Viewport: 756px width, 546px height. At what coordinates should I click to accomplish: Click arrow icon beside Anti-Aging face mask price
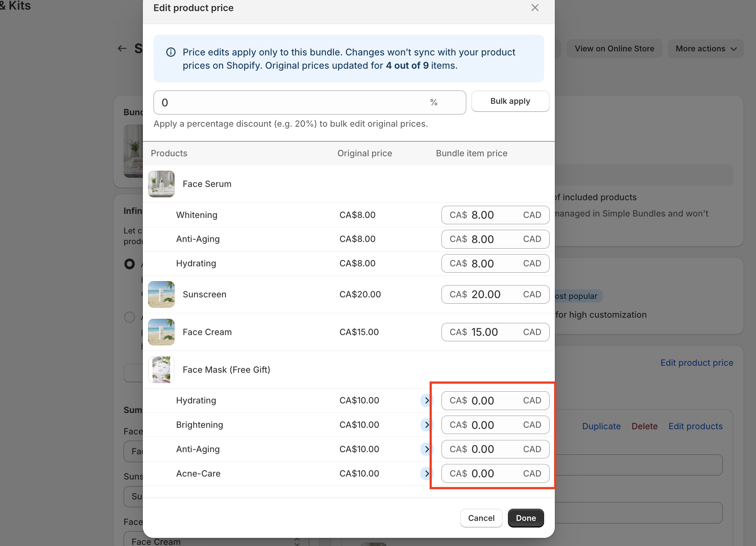pos(426,449)
